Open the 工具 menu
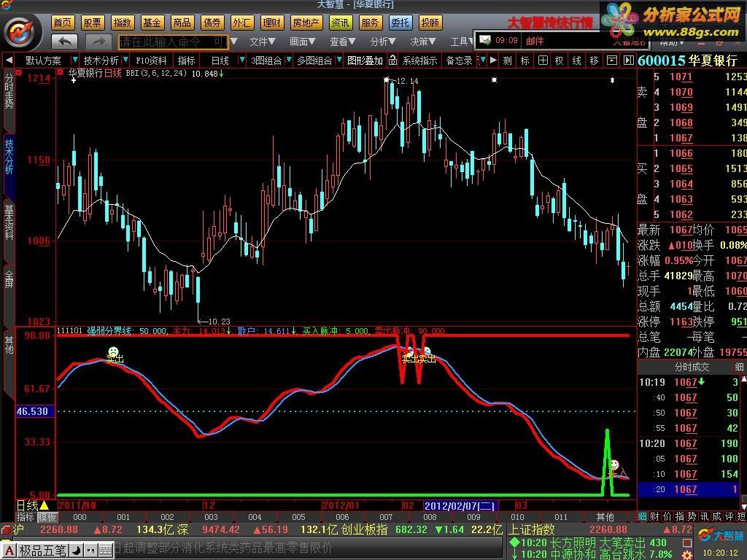Viewport: 747px width, 560px height. click(x=461, y=42)
